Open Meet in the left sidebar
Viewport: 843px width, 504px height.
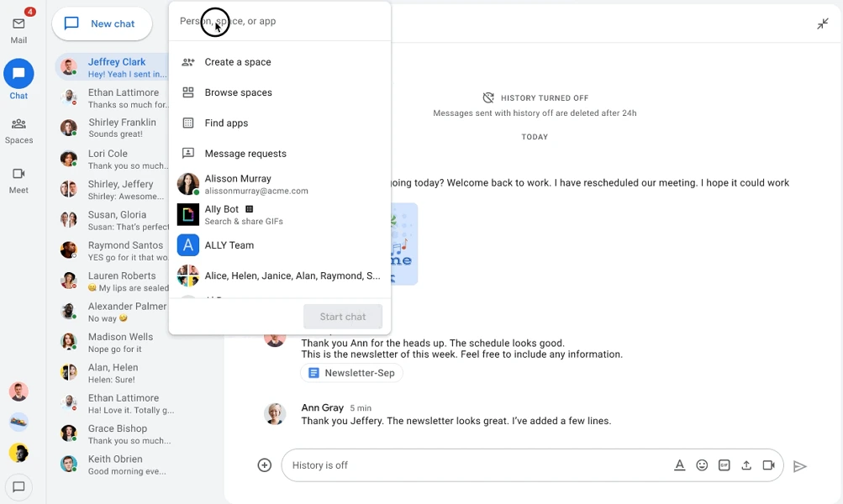click(x=18, y=180)
